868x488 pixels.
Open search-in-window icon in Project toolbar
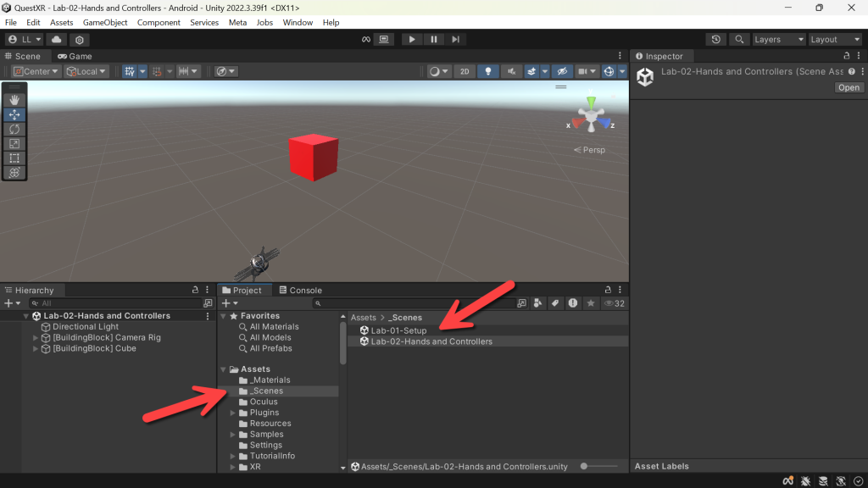tap(521, 303)
